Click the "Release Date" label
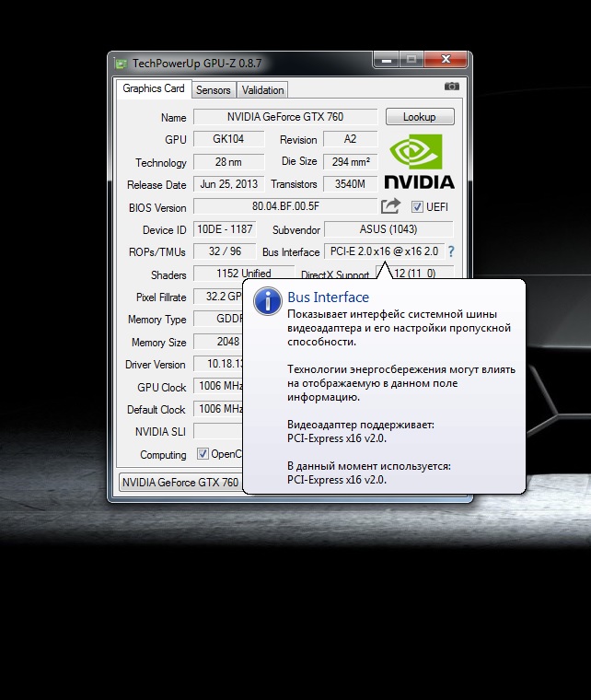The height and width of the screenshot is (700, 591). pos(156,185)
